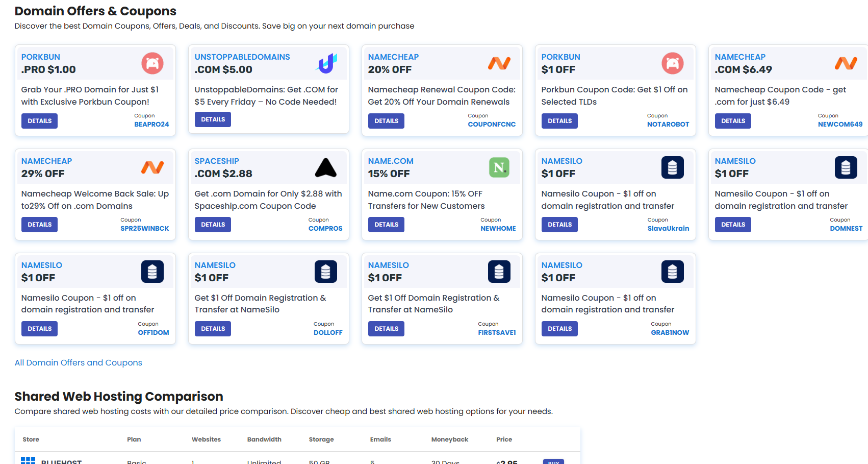Viewport: 868px width, 464px height.
Task: Click Namecheap logo on .COM $6.49 card
Action: pos(846,63)
